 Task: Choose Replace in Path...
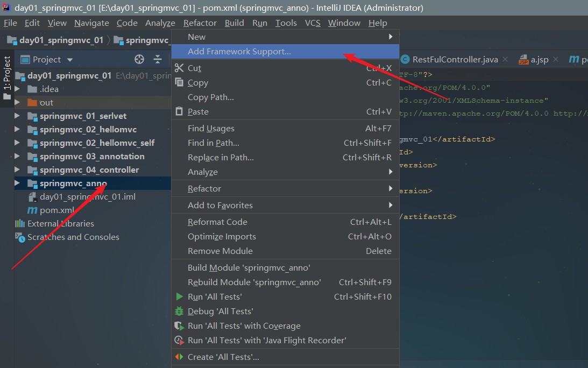point(285,158)
